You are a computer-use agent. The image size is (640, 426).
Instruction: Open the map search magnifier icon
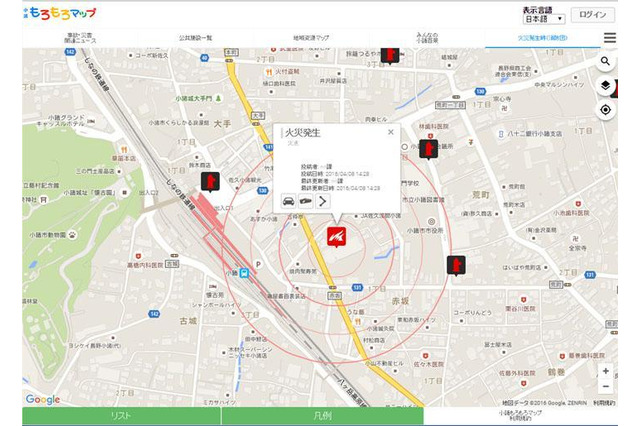pyautogui.click(x=605, y=62)
